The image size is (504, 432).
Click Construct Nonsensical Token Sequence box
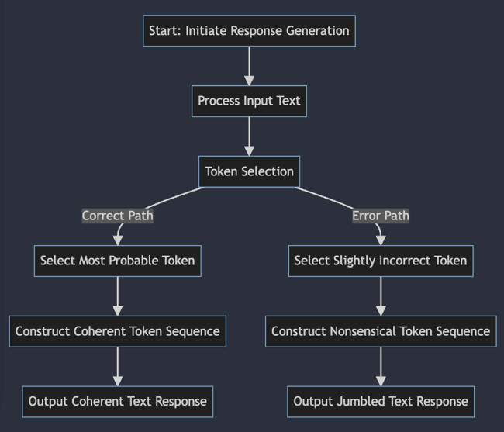click(381, 331)
